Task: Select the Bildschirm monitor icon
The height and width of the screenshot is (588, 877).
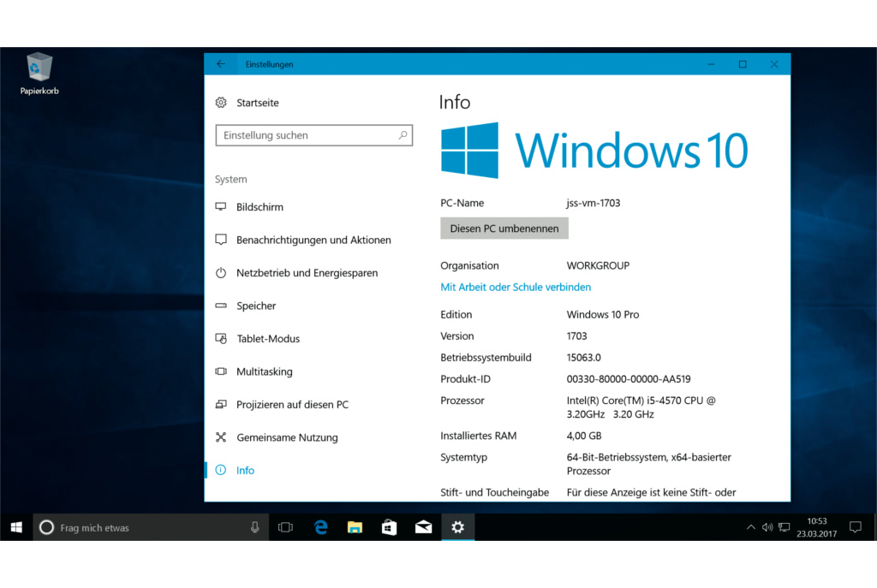Action: click(x=221, y=207)
